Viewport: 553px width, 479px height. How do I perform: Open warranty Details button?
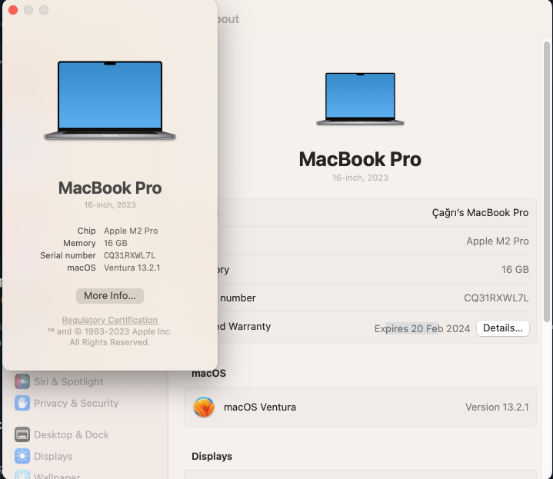click(503, 328)
